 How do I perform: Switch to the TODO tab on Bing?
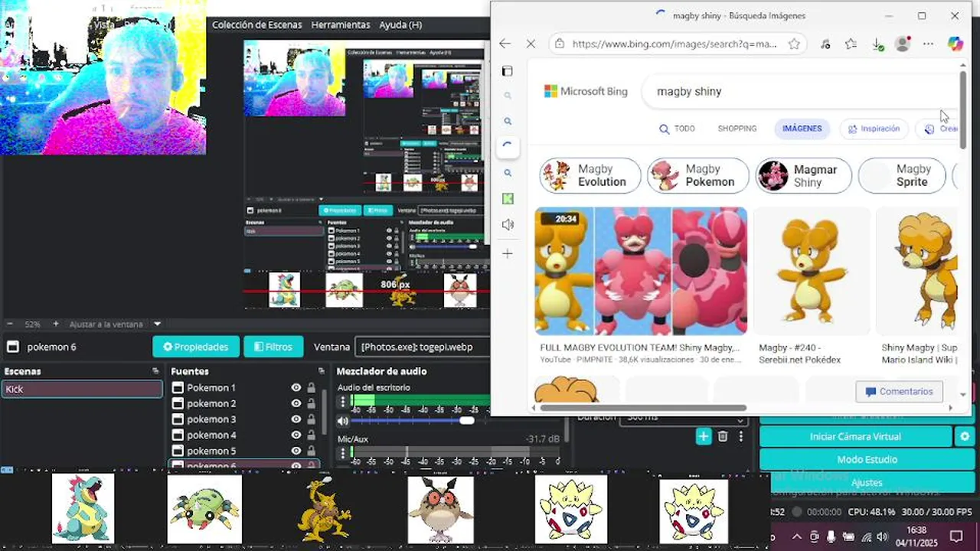(x=678, y=129)
